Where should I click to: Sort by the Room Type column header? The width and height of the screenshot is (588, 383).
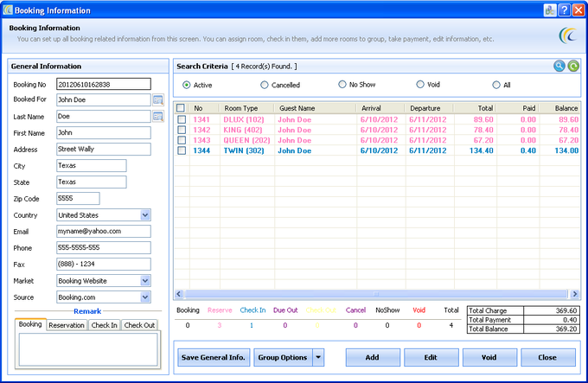click(x=247, y=108)
